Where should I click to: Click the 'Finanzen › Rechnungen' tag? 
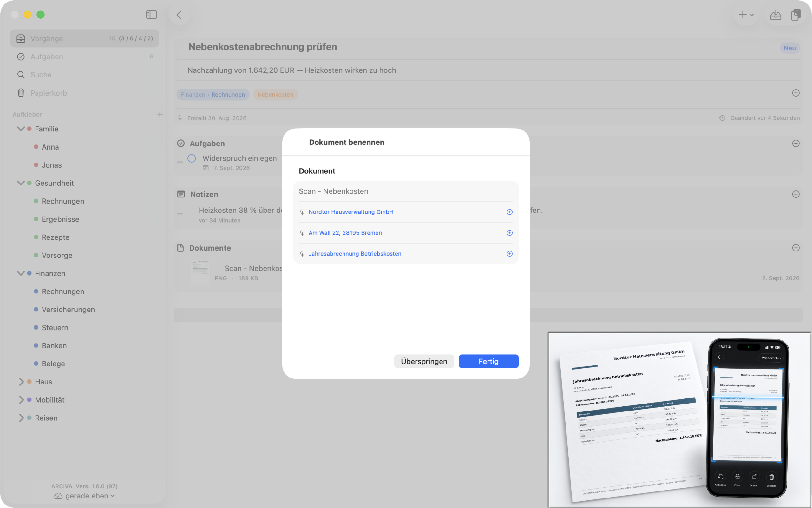(x=213, y=94)
